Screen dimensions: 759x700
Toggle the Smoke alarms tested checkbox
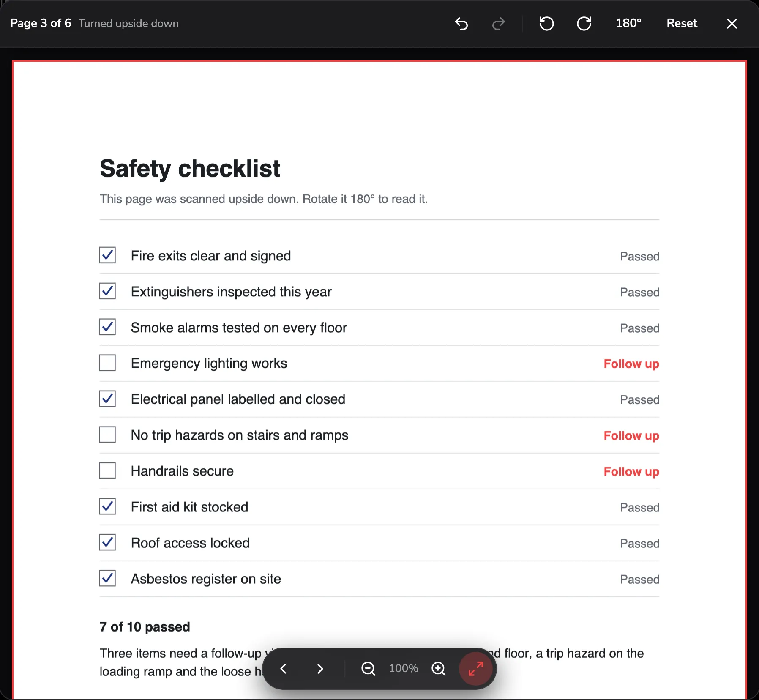click(107, 327)
